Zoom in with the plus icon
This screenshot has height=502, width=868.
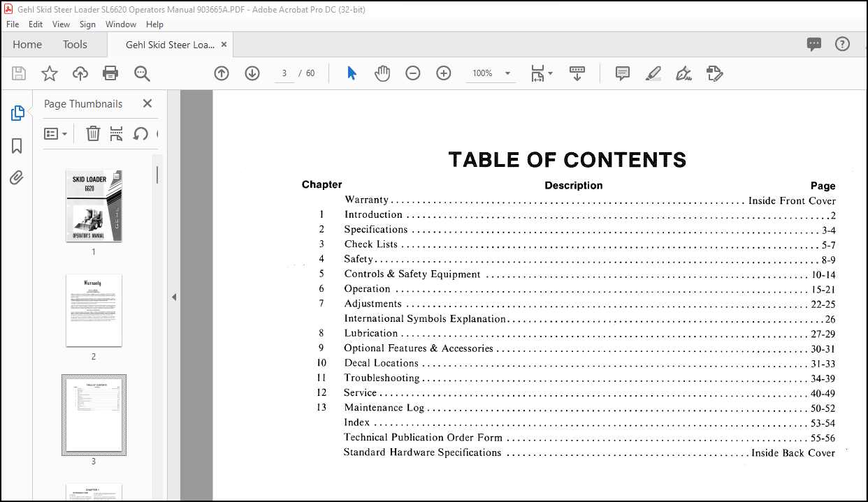pyautogui.click(x=444, y=73)
